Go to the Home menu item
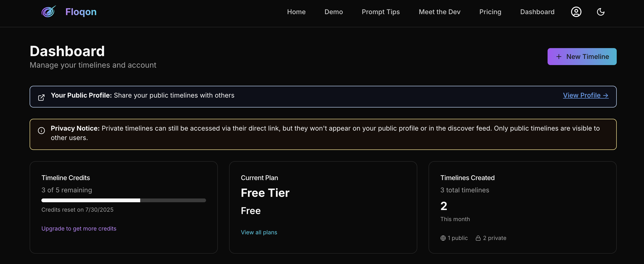Viewport: 644px width, 264px height. tap(296, 12)
